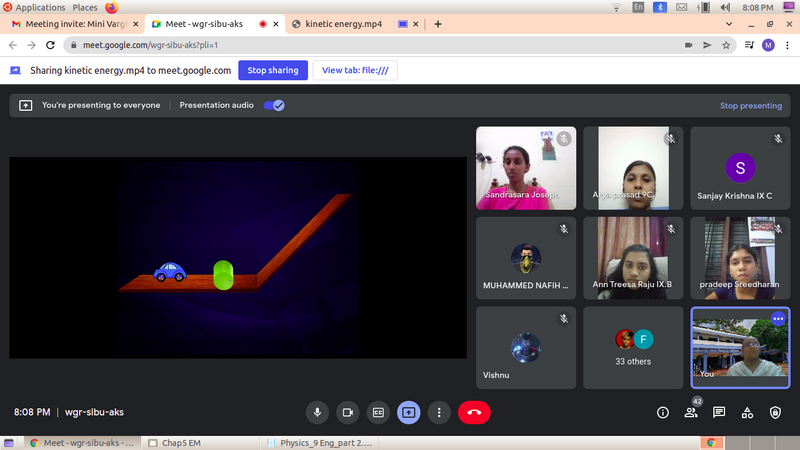Open the activities panel
The image size is (800, 450).
click(x=747, y=412)
